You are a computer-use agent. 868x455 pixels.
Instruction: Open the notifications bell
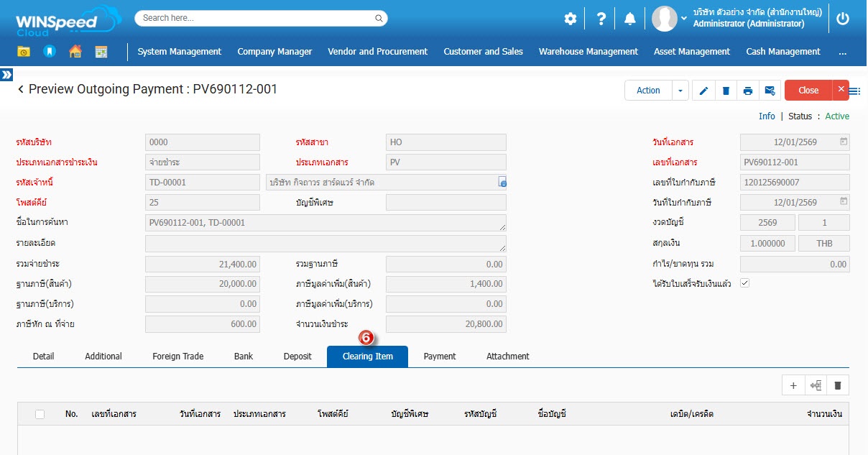629,19
